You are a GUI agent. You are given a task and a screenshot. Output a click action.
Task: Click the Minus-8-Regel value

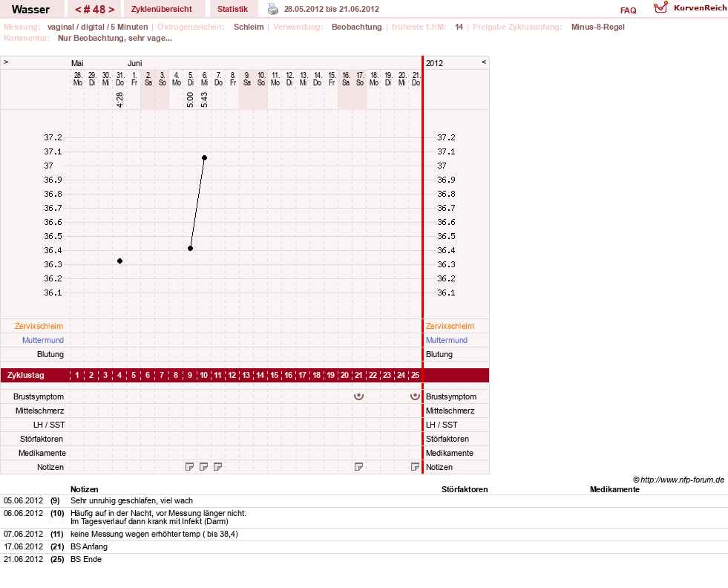[x=598, y=27]
